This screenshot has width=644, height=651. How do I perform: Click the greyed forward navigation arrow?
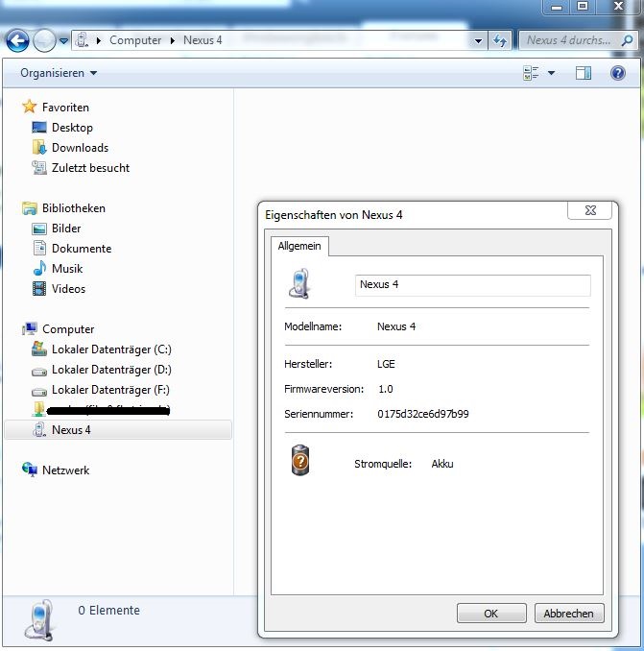click(x=44, y=40)
